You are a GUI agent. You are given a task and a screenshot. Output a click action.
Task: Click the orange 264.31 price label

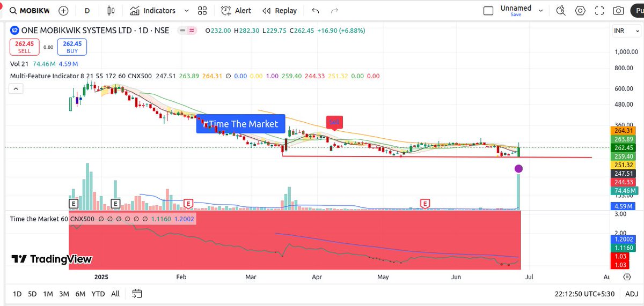624,130
